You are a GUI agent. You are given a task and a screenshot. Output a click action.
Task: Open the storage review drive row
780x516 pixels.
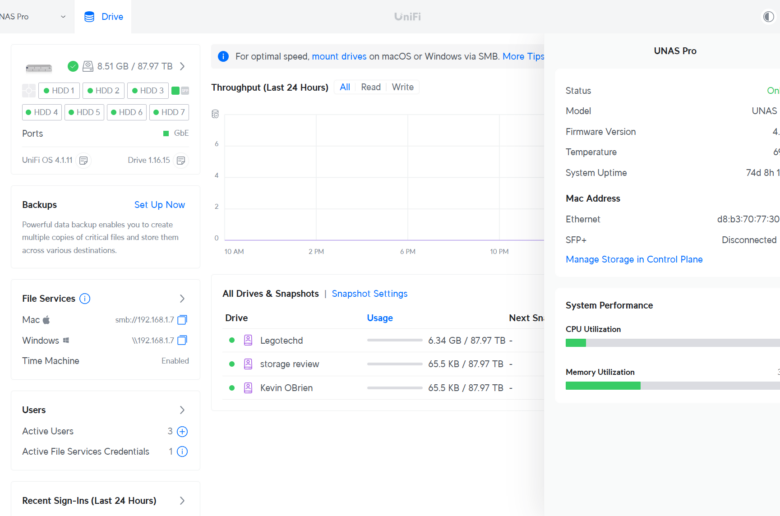coord(383,364)
